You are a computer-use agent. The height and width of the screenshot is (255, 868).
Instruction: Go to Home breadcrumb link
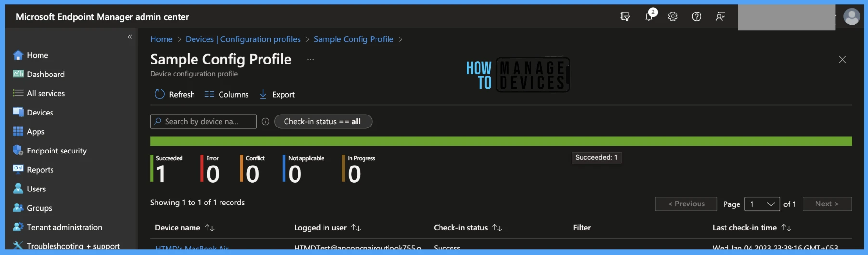161,39
